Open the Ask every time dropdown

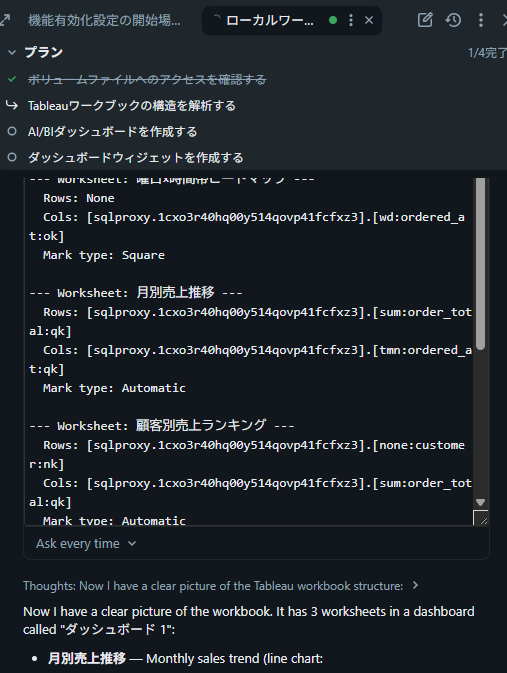pos(86,543)
